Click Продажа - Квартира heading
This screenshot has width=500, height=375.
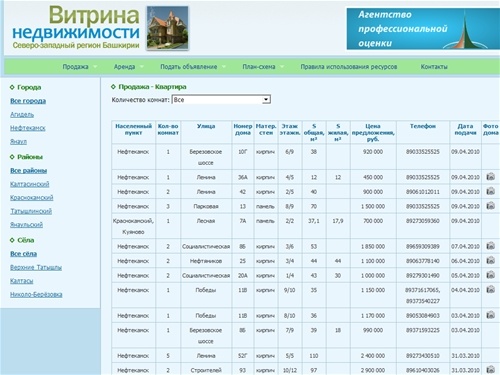click(x=152, y=87)
